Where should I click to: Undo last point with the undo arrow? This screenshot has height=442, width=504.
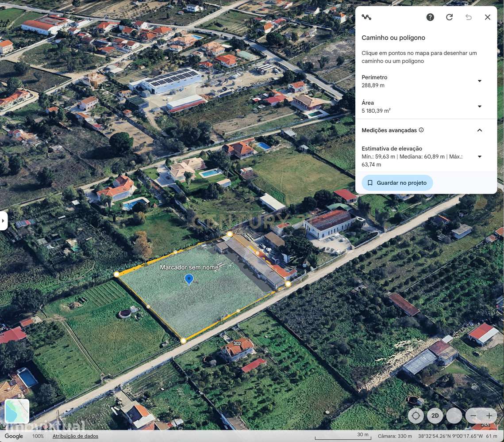click(x=468, y=17)
